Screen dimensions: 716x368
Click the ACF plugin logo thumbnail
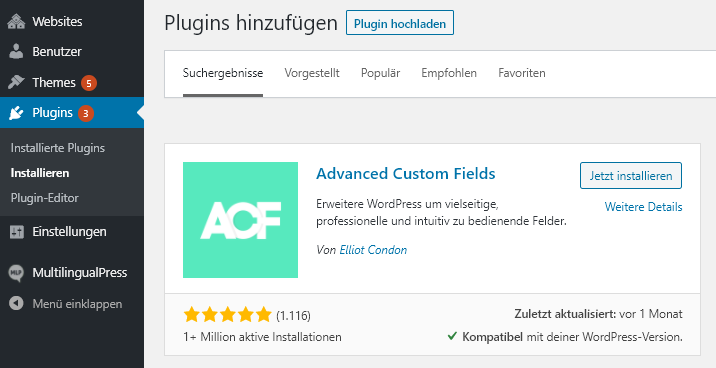(240, 220)
